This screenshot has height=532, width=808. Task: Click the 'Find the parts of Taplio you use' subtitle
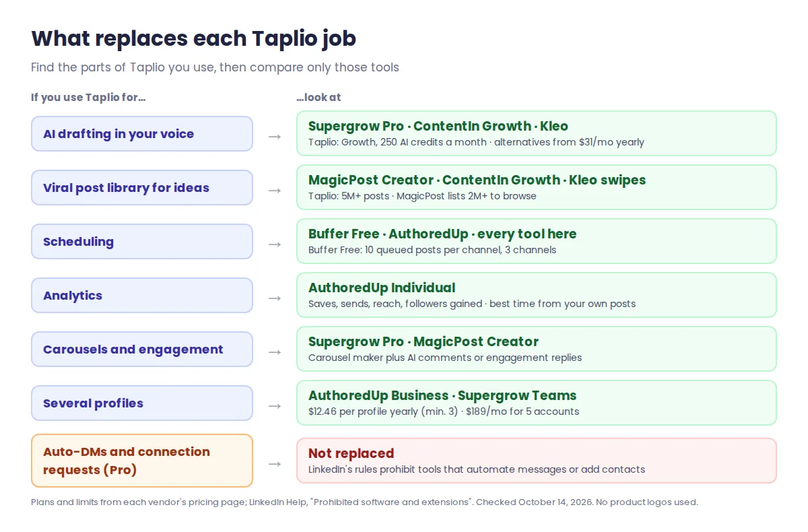pos(215,67)
